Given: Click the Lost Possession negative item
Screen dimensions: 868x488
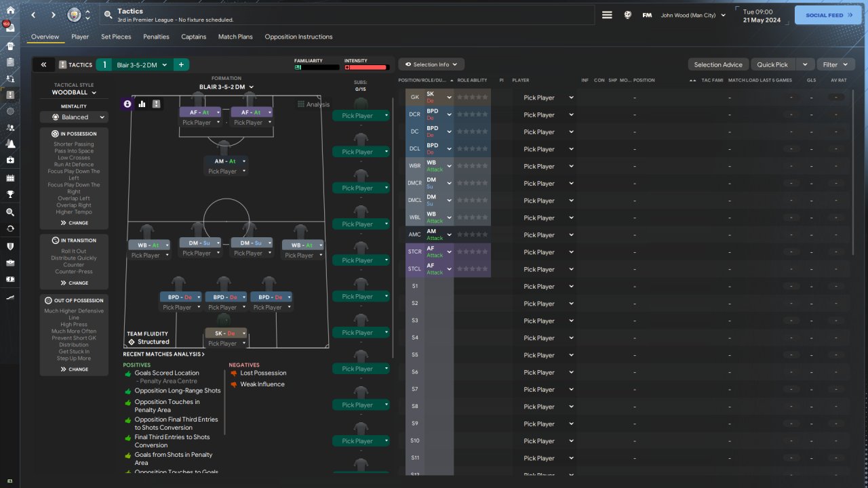Looking at the screenshot, I should click(263, 373).
